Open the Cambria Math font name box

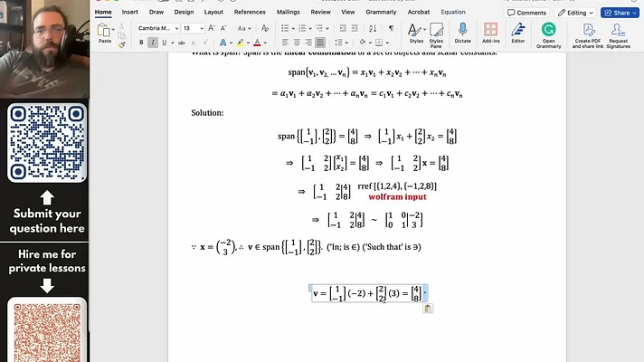[x=157, y=28]
